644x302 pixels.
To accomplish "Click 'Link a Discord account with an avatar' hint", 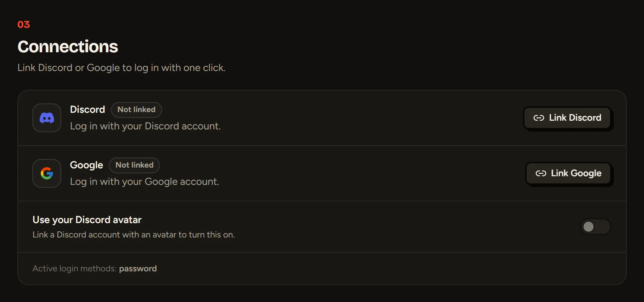I will tap(134, 235).
